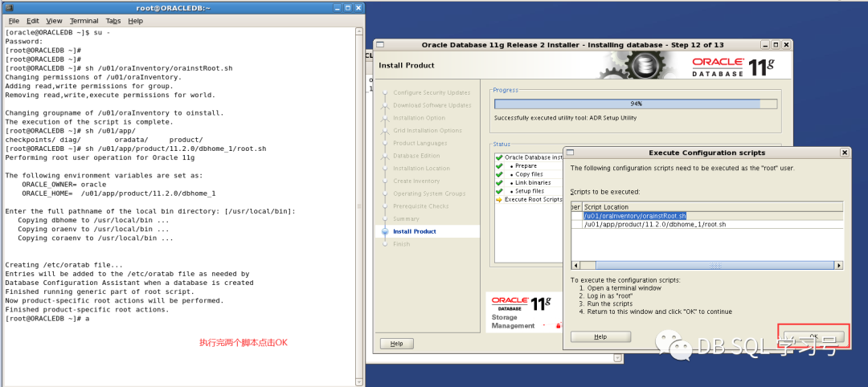Select Summary step in installer
This screenshot has height=387, width=868.
pyautogui.click(x=407, y=219)
